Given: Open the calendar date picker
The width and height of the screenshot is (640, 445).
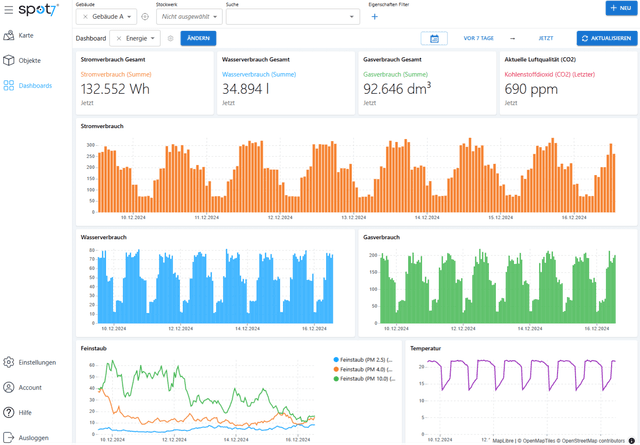Looking at the screenshot, I should (433, 38).
